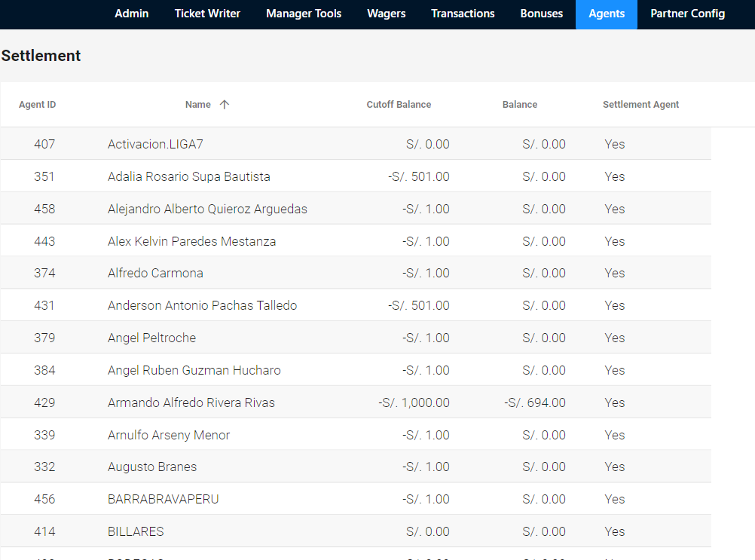Sort by the Agent ID column header

click(38, 105)
